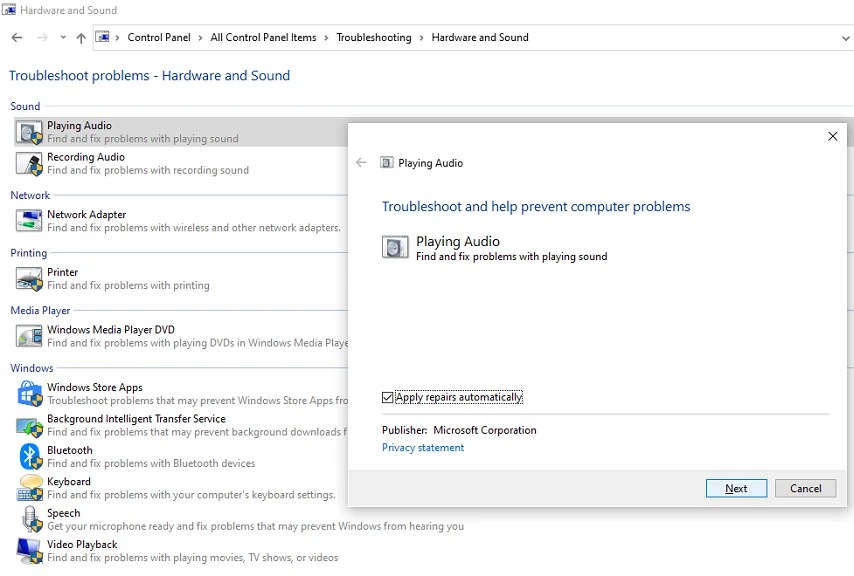This screenshot has height=576, width=854.
Task: Go back using the dialog back arrow
Action: point(361,162)
